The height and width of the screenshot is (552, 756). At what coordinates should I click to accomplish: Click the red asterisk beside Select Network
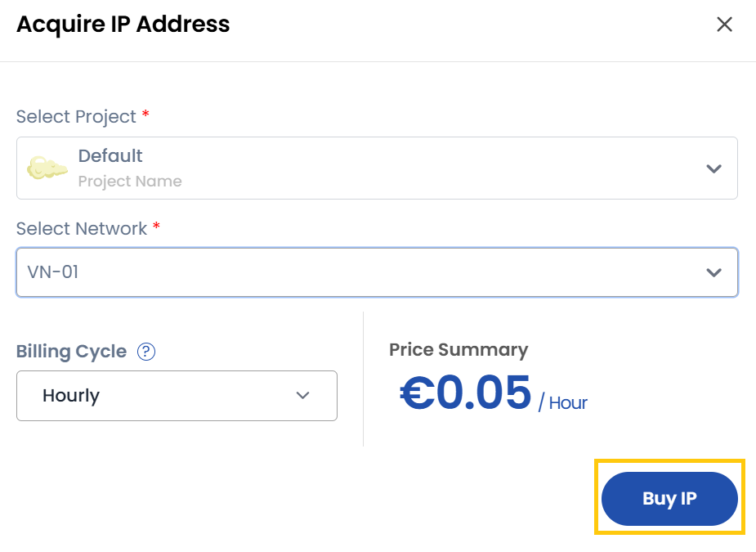coord(157,227)
